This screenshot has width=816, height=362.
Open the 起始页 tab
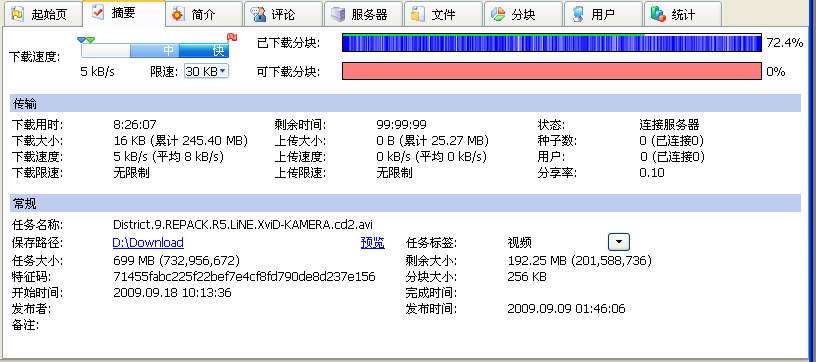point(43,14)
